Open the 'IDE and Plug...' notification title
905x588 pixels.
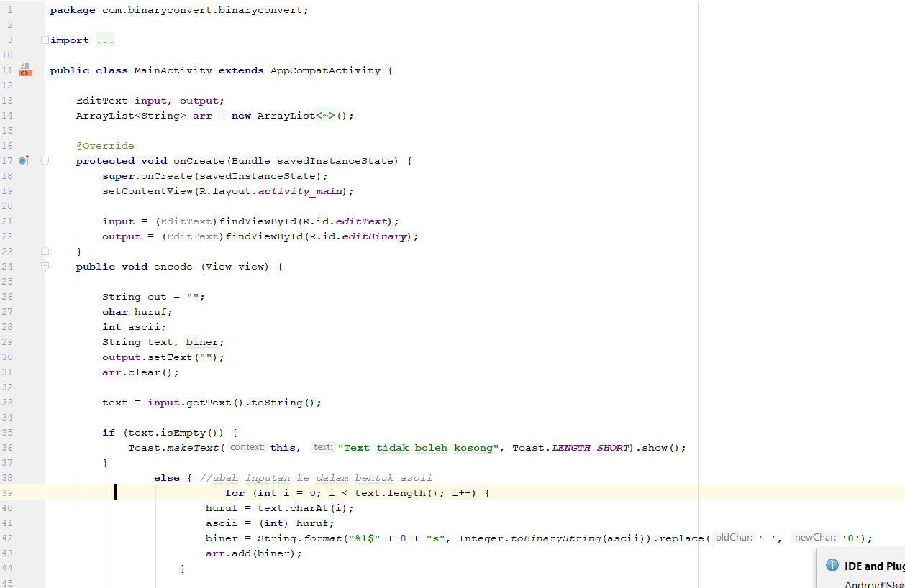[x=875, y=566]
